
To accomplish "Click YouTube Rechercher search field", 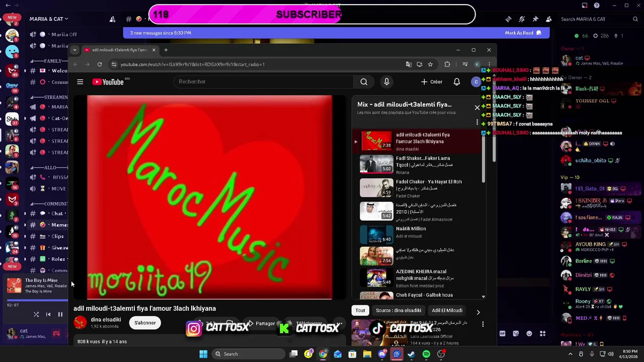I will (263, 82).
